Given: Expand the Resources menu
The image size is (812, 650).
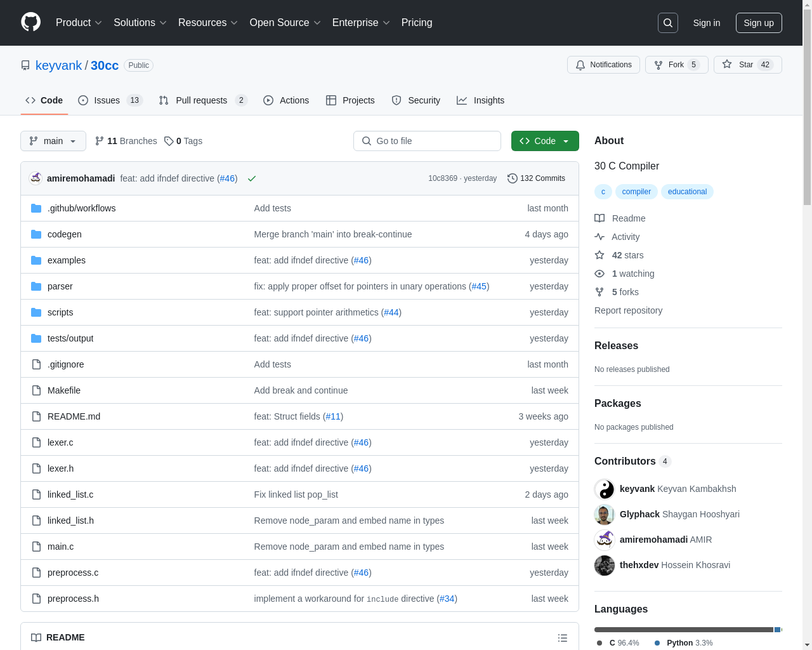Looking at the screenshot, I should [208, 23].
